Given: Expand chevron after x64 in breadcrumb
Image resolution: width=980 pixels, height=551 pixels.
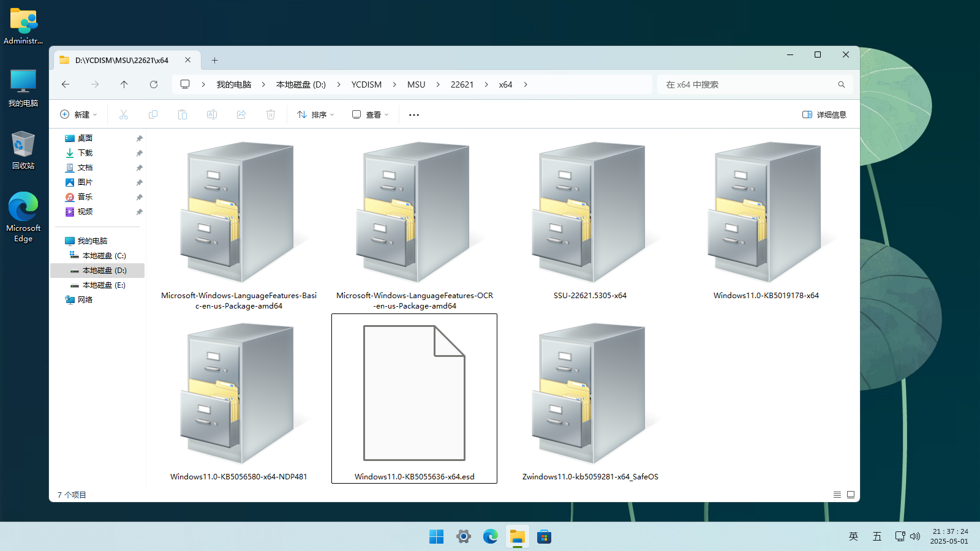Looking at the screenshot, I should pos(526,84).
